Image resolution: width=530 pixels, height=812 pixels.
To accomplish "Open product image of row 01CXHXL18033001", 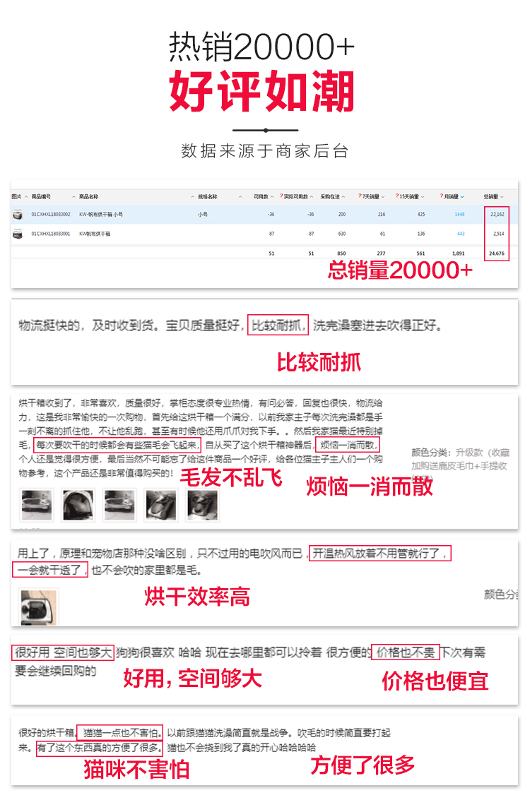I will (18, 234).
